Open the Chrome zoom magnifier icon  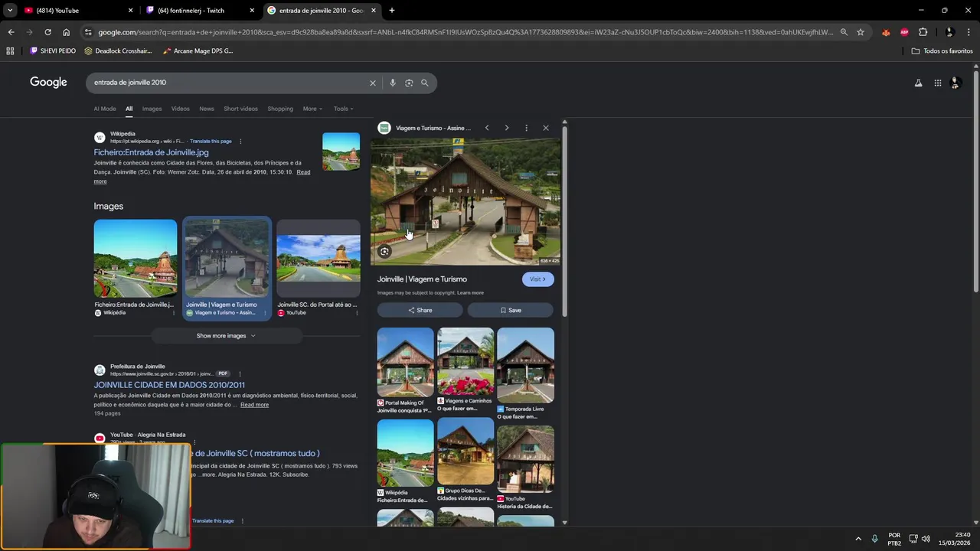coord(844,32)
